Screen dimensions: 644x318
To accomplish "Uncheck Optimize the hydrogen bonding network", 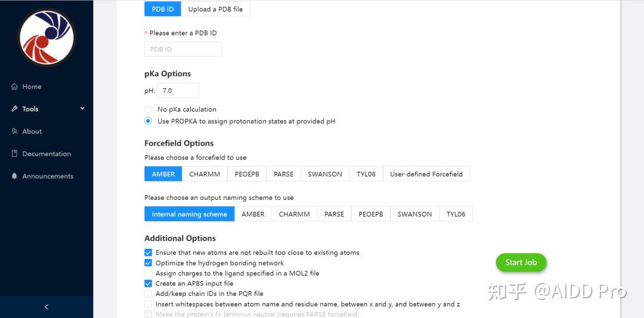I will (x=148, y=263).
